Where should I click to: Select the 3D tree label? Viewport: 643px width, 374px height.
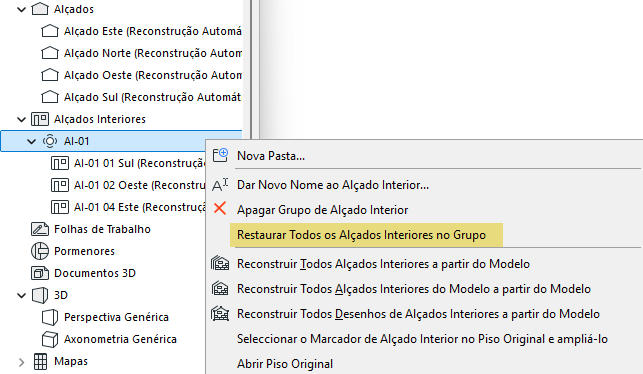61,295
